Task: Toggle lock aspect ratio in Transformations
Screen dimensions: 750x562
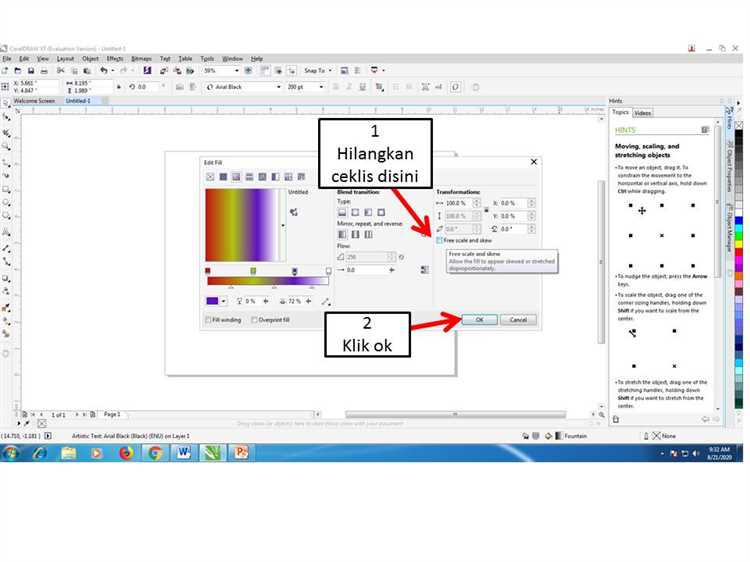Action: tap(486, 210)
